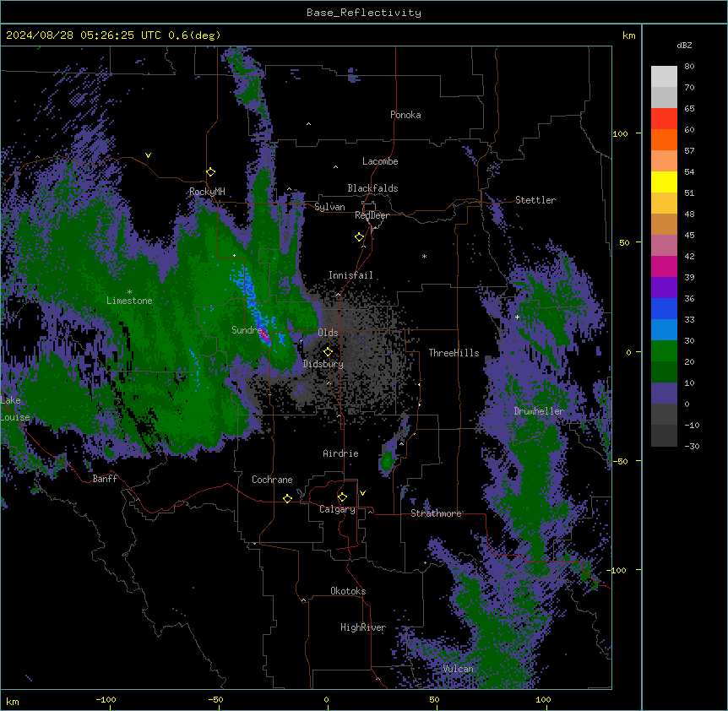Click the dBZ legend heading
This screenshot has width=728, height=711.
pos(684,45)
